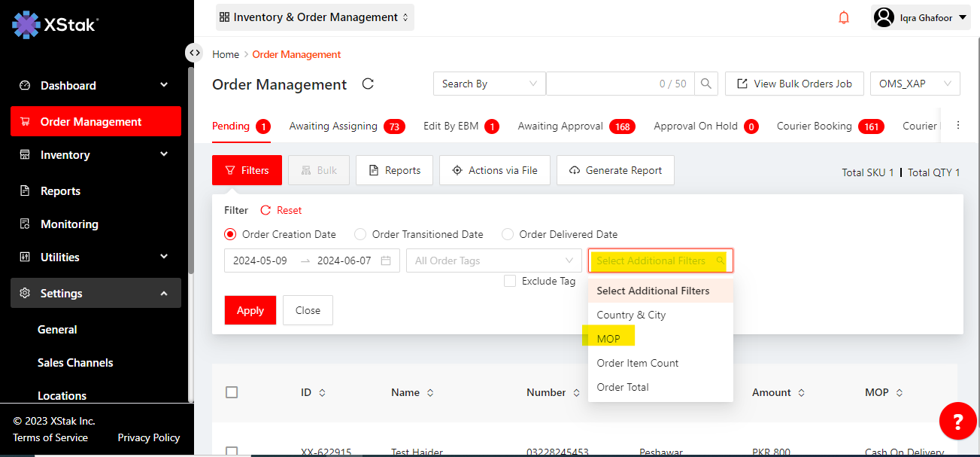Open the All Order Tags dropdown
The image size is (980, 457).
[493, 260]
